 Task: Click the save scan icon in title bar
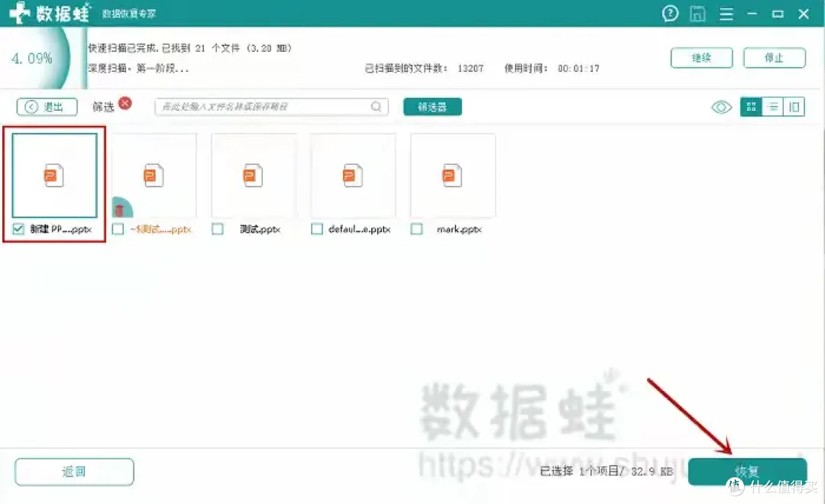697,14
